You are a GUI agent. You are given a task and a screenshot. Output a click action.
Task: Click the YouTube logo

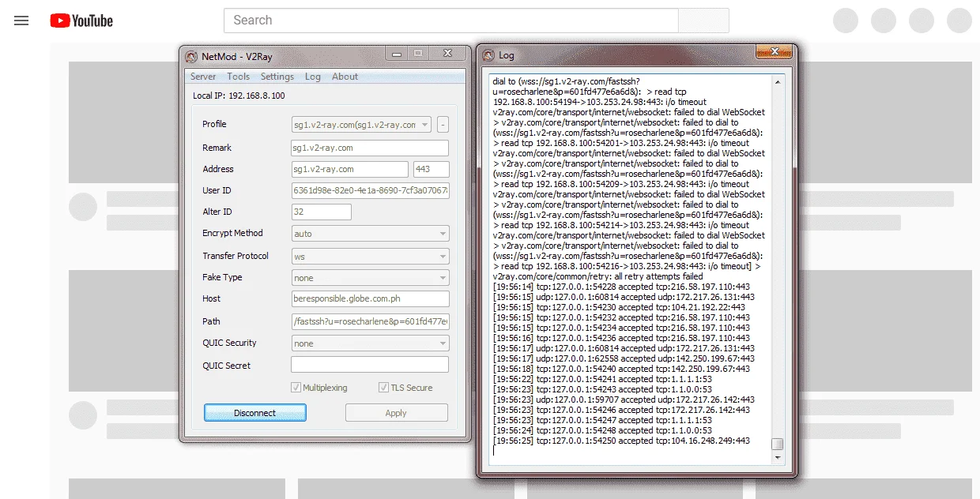(x=81, y=21)
